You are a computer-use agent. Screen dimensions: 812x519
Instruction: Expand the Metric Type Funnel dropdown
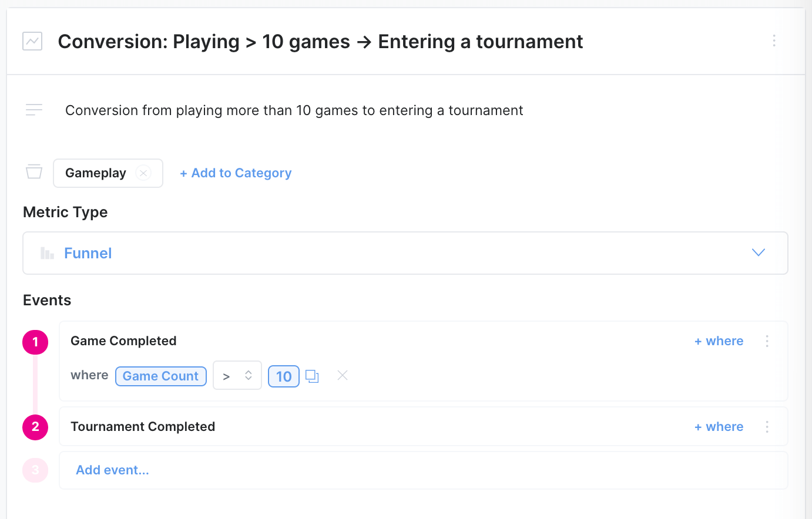point(758,252)
